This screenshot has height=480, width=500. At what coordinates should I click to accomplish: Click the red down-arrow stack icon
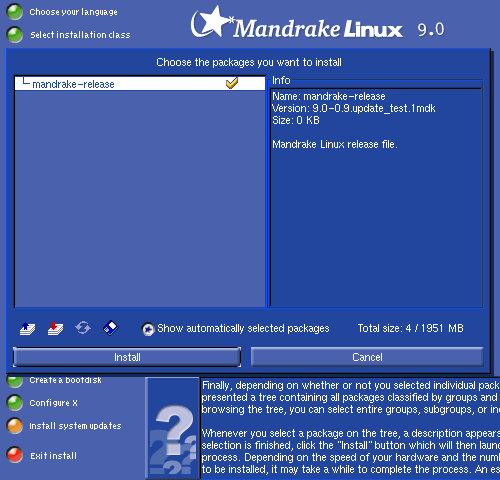point(55,328)
